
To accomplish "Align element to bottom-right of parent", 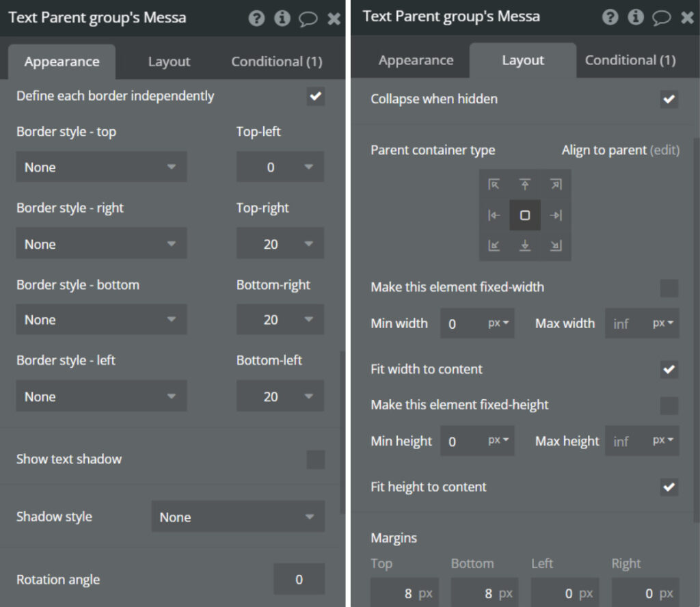I will click(x=556, y=246).
